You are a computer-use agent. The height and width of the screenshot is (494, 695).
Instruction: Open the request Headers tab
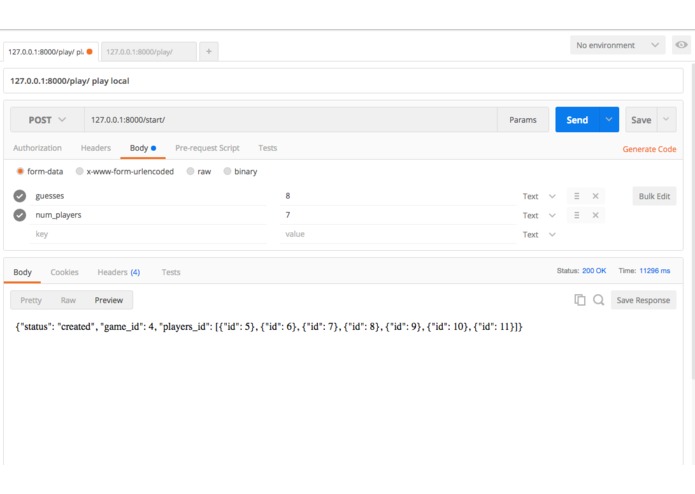pyautogui.click(x=96, y=148)
